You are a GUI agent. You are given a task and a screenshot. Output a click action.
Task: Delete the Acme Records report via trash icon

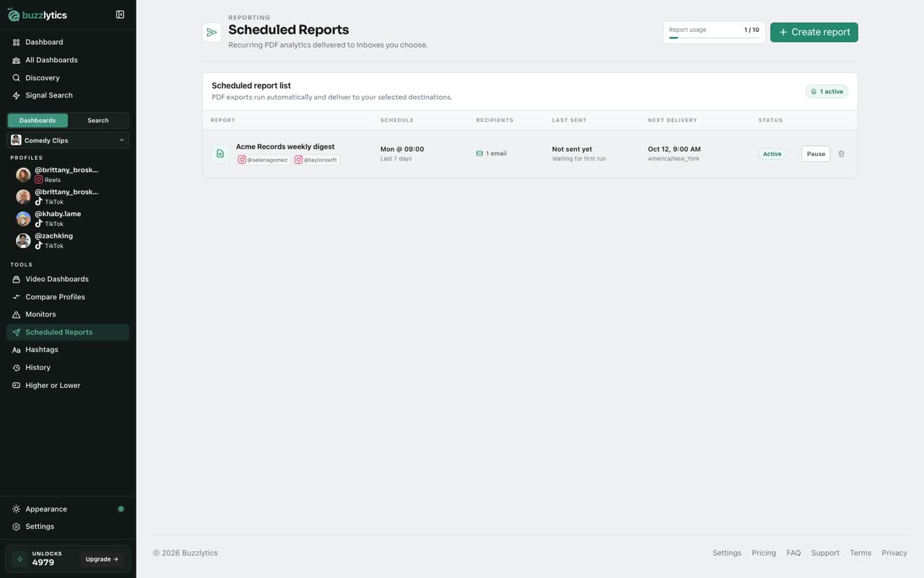pos(841,154)
